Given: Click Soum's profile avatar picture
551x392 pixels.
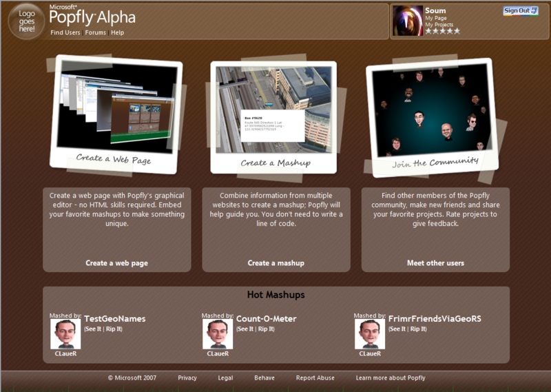Looking at the screenshot, I should click(x=407, y=21).
